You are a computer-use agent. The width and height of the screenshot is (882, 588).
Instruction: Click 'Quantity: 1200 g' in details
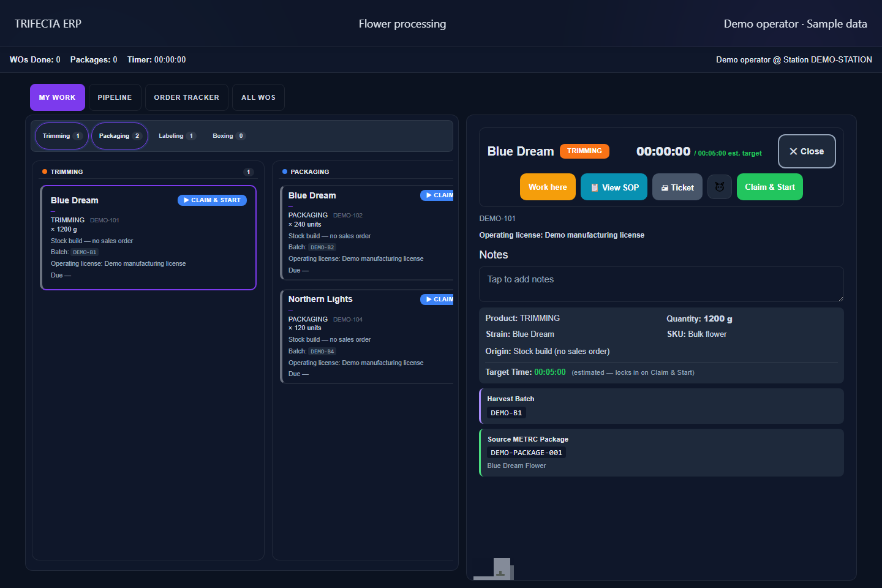(699, 318)
